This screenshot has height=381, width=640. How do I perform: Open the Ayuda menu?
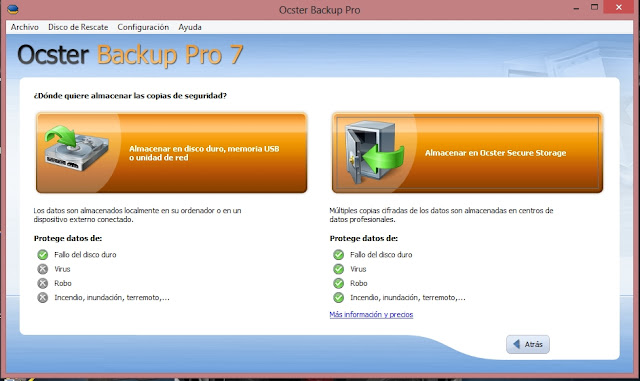[x=190, y=27]
